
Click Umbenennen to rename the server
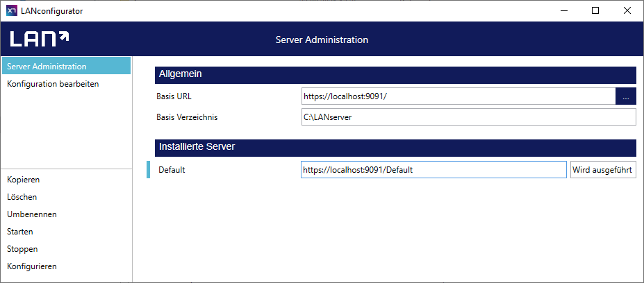31,214
